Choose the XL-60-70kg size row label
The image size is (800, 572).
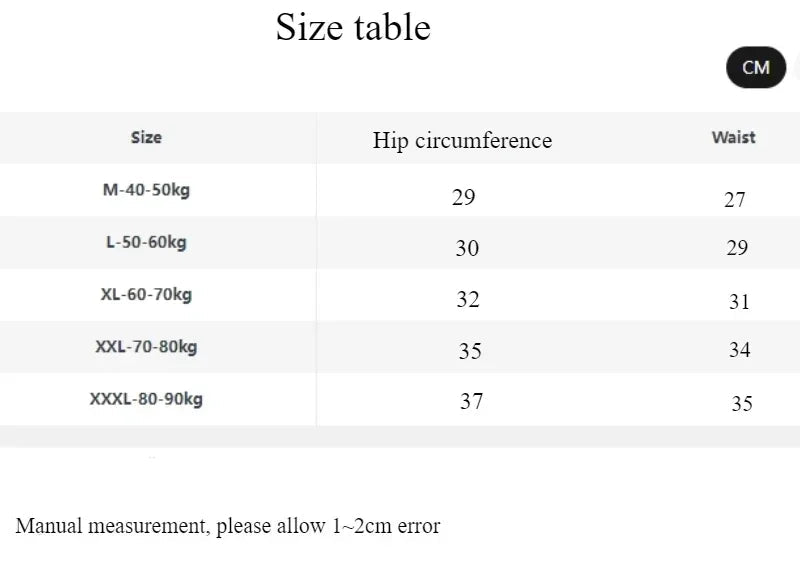click(x=146, y=294)
